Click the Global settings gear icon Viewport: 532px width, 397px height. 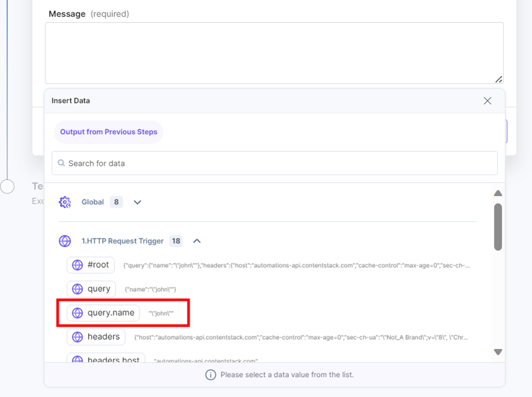point(65,202)
